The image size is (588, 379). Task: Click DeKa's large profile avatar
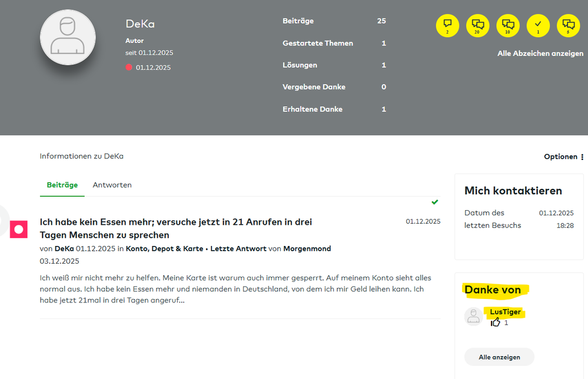point(68,36)
